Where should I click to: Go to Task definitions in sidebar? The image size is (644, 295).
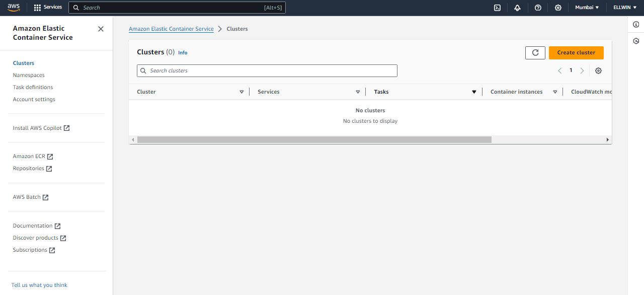(x=33, y=87)
